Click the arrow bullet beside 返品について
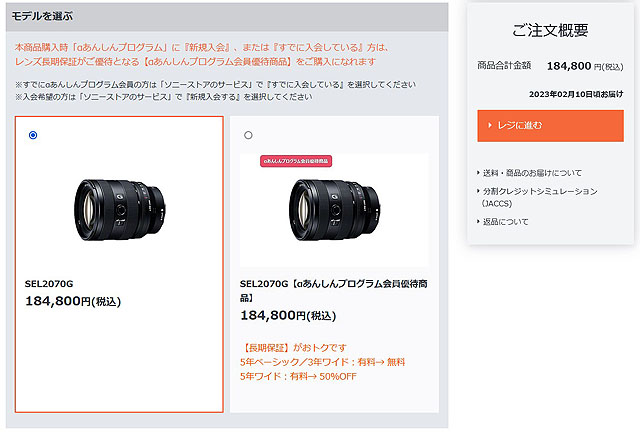 coord(478,221)
